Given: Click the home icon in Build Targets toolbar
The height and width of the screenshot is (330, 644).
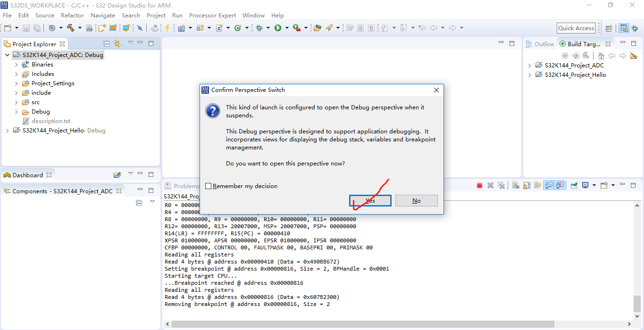Looking at the screenshot, I should click(601, 56).
